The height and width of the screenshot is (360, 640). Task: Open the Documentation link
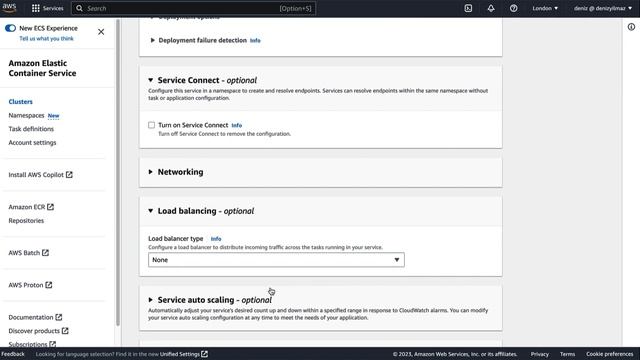[31, 317]
